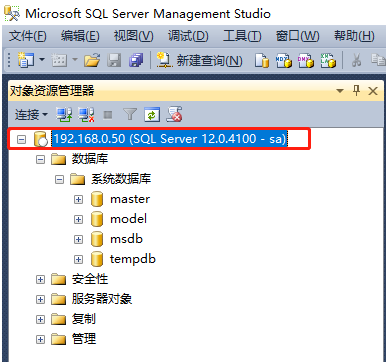Screen dimensions: 388x364
Task: Click the Stop square icon
Action: (108, 115)
